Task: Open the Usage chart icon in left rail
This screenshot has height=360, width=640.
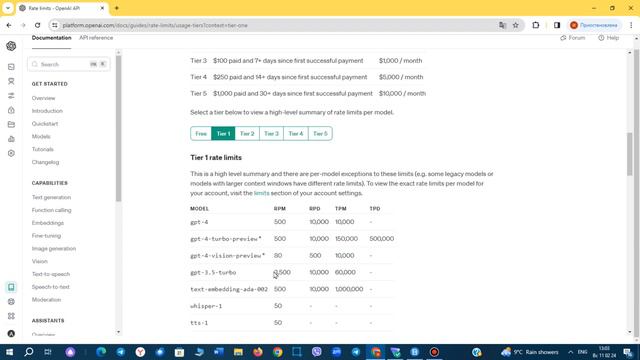Action: pos(11,139)
